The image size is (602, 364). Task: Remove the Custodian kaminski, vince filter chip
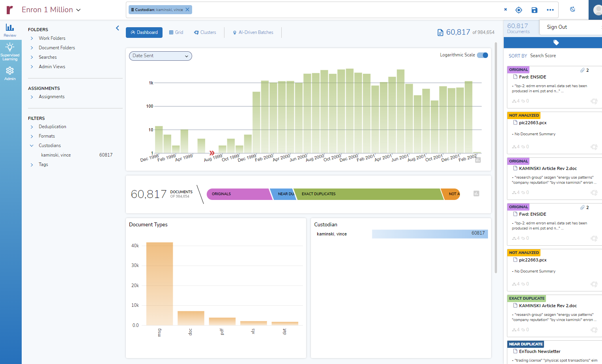tap(187, 9)
